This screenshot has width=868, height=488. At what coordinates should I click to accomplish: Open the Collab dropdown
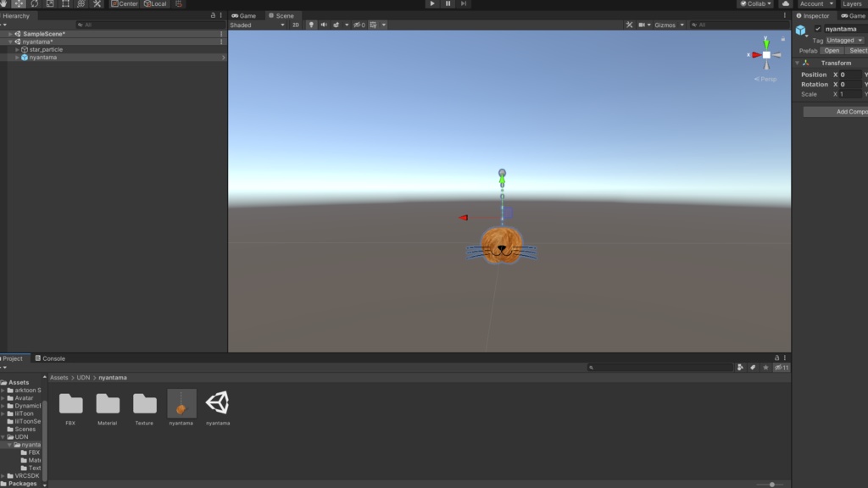tap(755, 3)
